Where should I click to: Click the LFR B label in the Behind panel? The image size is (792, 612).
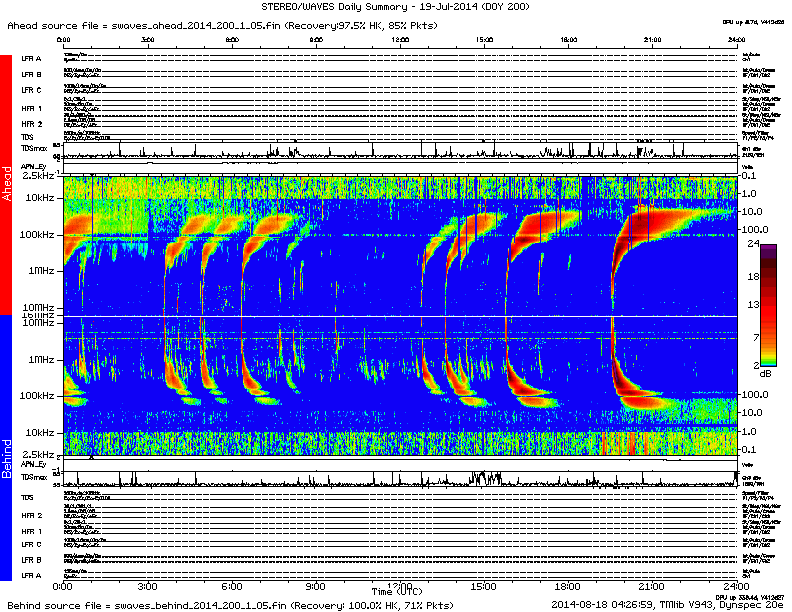[x=31, y=560]
